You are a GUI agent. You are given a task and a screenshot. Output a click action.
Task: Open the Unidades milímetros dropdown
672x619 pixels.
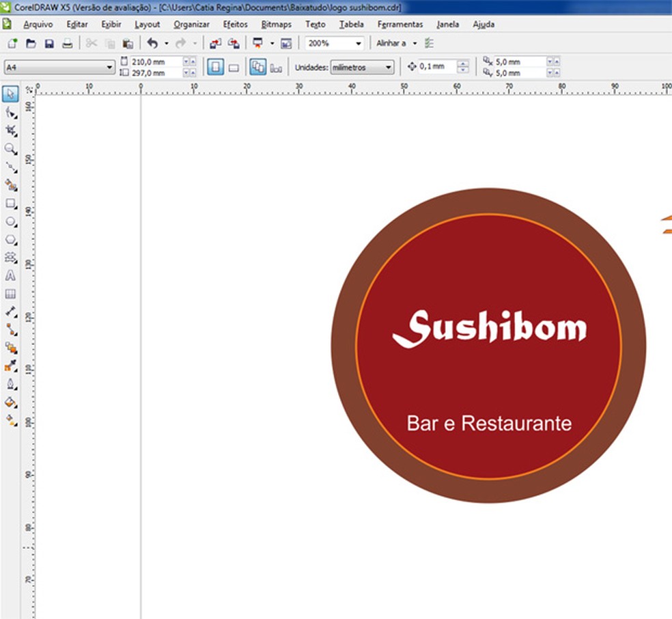pyautogui.click(x=388, y=67)
